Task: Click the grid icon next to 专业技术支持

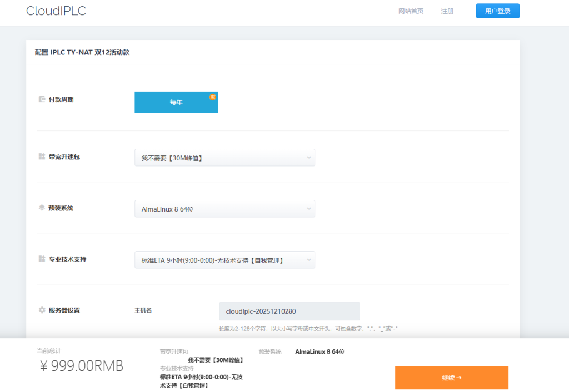Action: coord(42,259)
